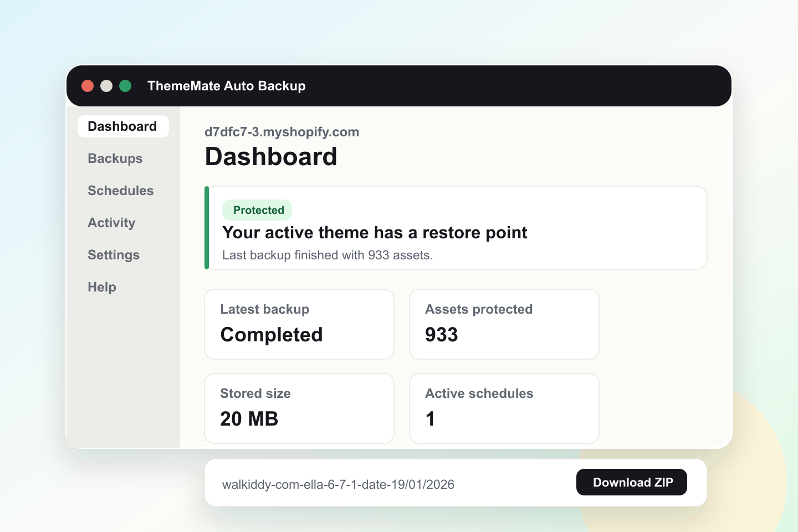
Task: Open the Dashboard sidebar item
Action: point(123,126)
